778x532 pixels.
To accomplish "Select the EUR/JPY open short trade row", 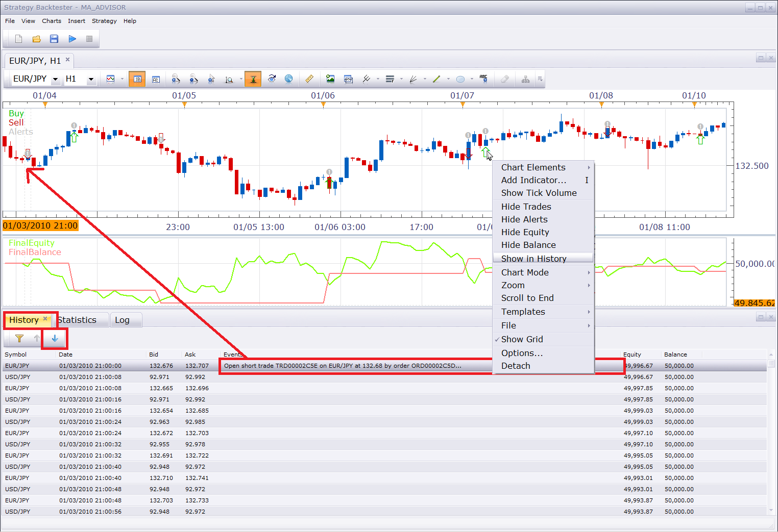I will [385, 366].
